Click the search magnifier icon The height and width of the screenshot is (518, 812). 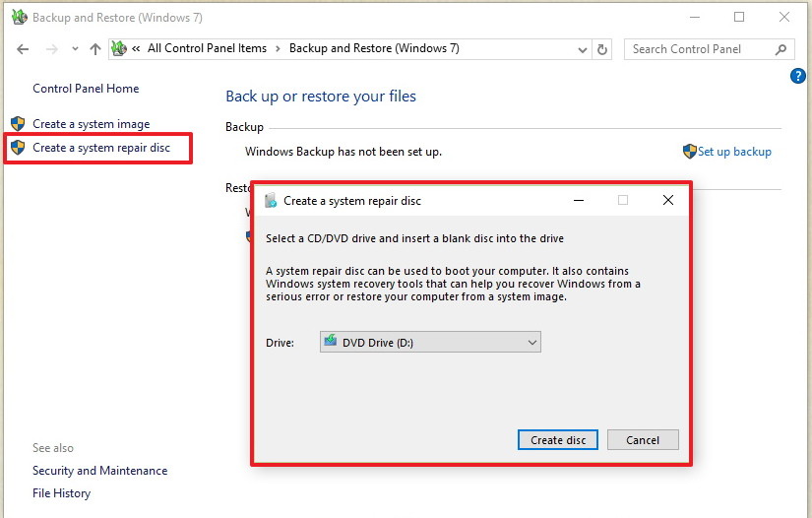(x=781, y=49)
